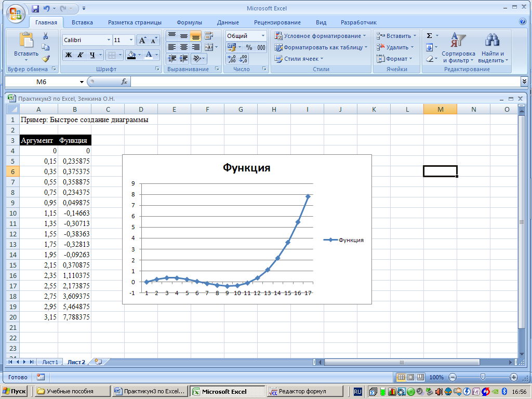
Task: Click the Формат cells button
Action: point(394,59)
